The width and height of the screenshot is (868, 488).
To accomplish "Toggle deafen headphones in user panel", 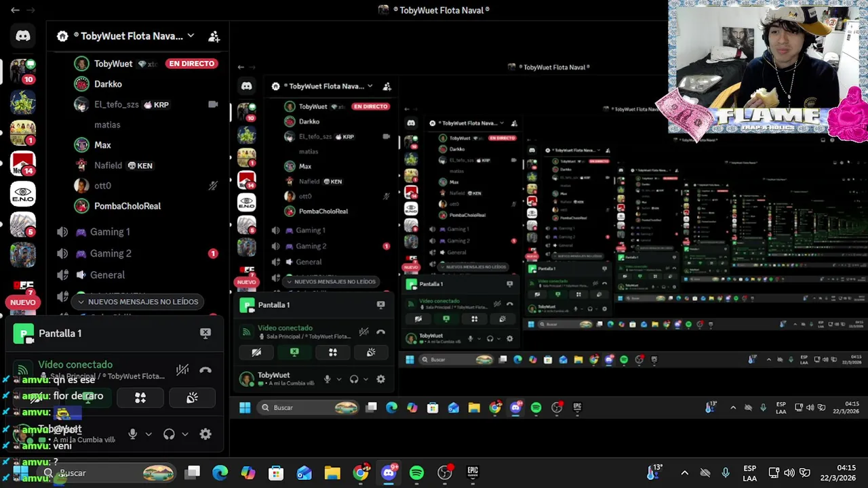I will point(169,434).
